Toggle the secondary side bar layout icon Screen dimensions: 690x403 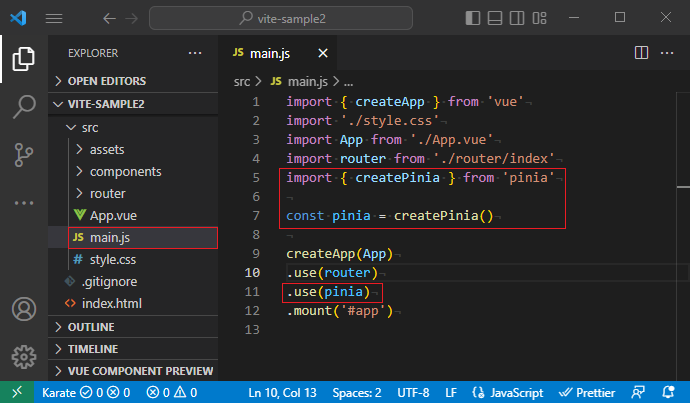(517, 18)
